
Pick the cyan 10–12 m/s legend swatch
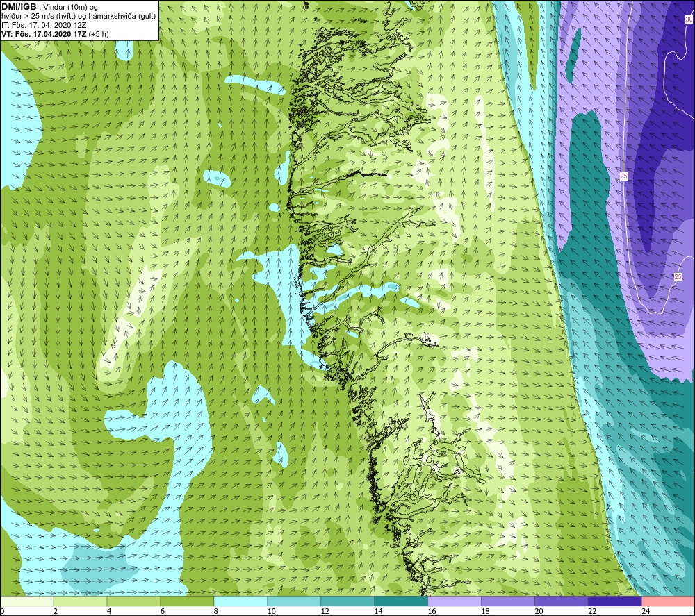(x=294, y=601)
